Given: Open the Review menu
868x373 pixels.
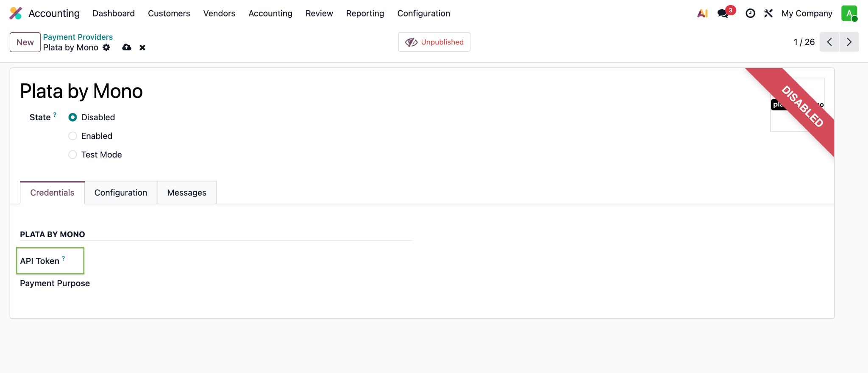Looking at the screenshot, I should pos(319,14).
